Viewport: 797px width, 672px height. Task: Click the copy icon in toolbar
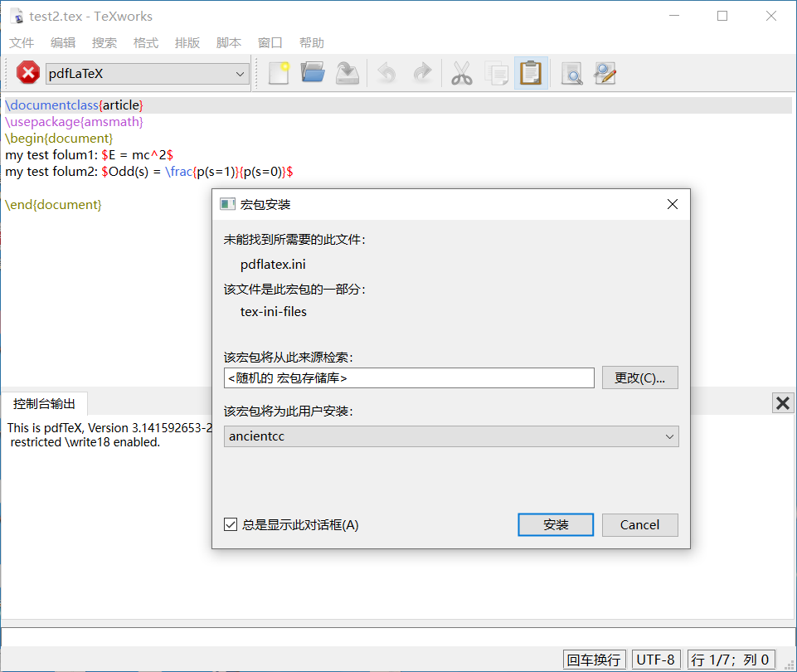[496, 74]
